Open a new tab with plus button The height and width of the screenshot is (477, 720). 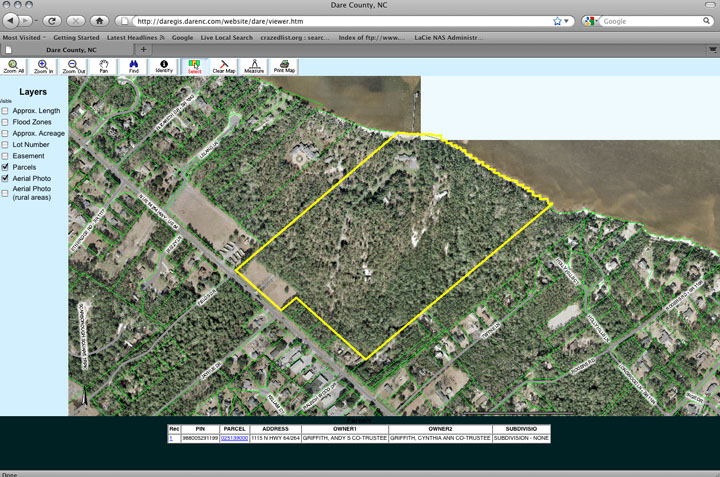tap(143, 49)
